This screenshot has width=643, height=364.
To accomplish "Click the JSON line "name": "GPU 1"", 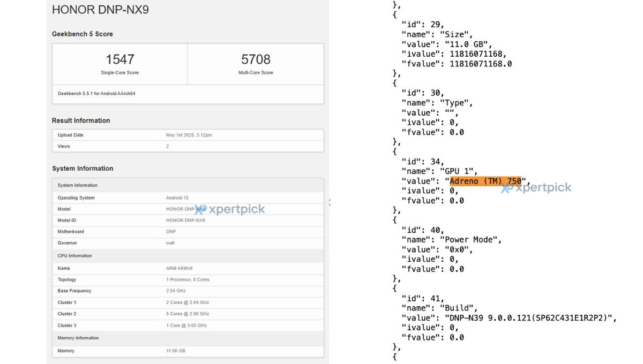I will 440,171.
